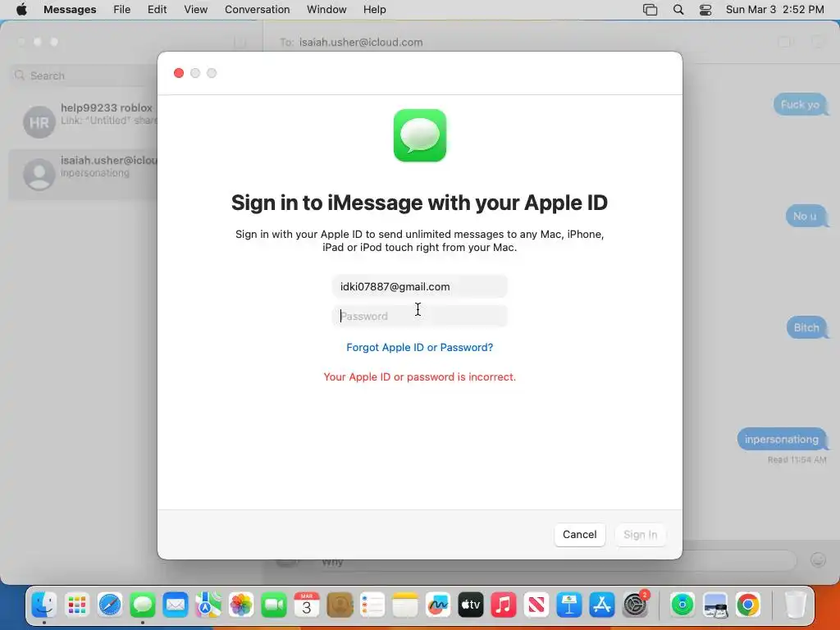Open Launchpad in the dock

77,605
